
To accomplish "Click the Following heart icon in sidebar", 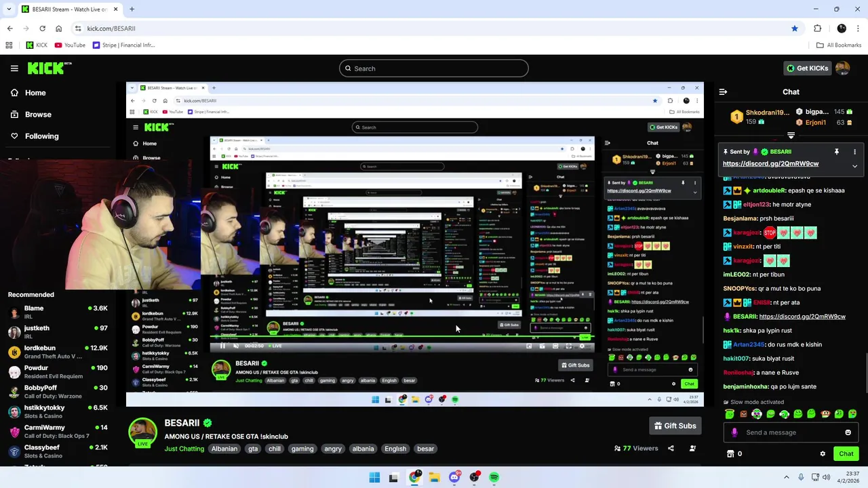I will 14,136.
